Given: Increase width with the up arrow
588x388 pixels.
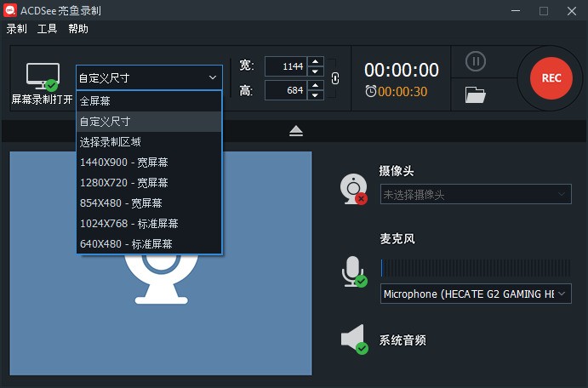Looking at the screenshot, I should point(316,61).
